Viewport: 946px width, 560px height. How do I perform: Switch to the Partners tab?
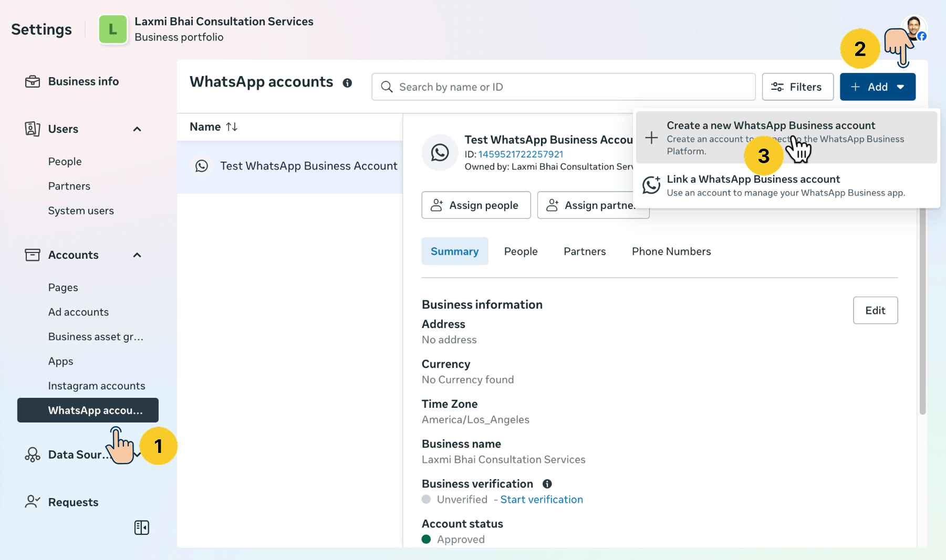tap(585, 251)
